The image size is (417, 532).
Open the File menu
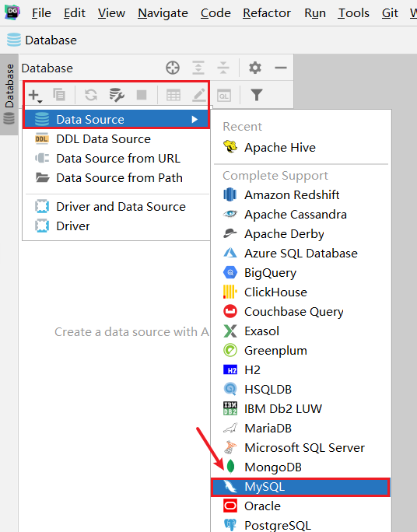coord(41,13)
